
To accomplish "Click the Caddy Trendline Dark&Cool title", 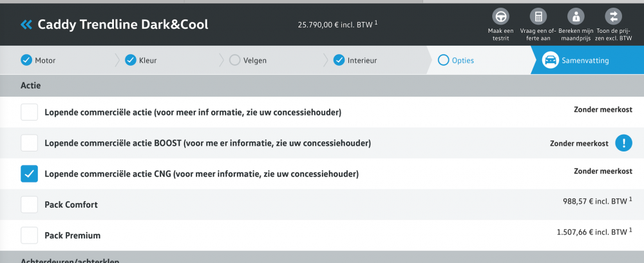I will pyautogui.click(x=123, y=24).
